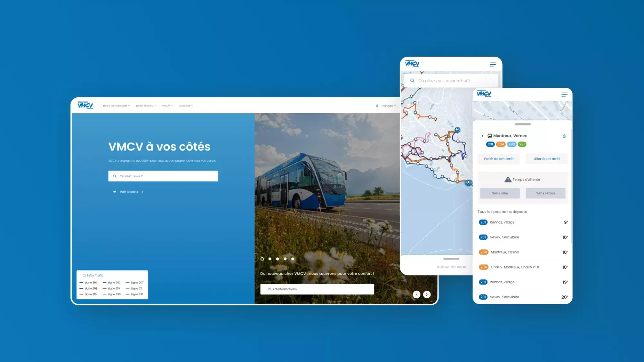Open the VMCV navigation dropdown
The image size is (644, 362).
coord(167,106)
